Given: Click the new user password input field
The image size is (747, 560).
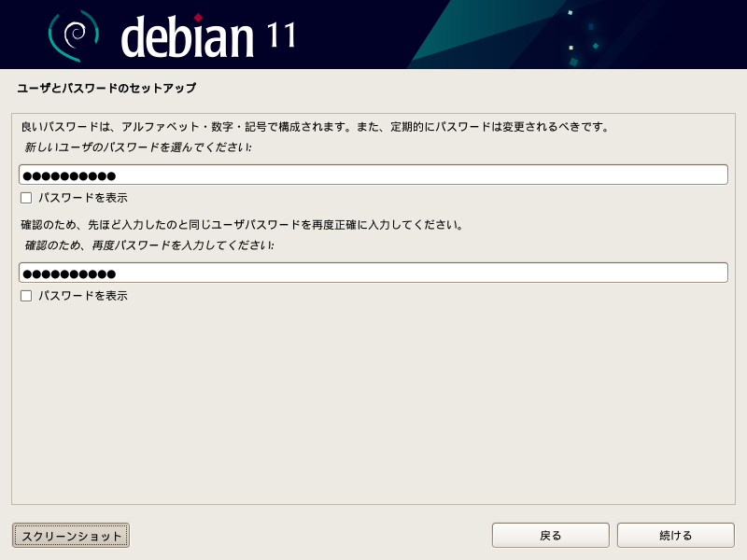Looking at the screenshot, I should 373,175.
